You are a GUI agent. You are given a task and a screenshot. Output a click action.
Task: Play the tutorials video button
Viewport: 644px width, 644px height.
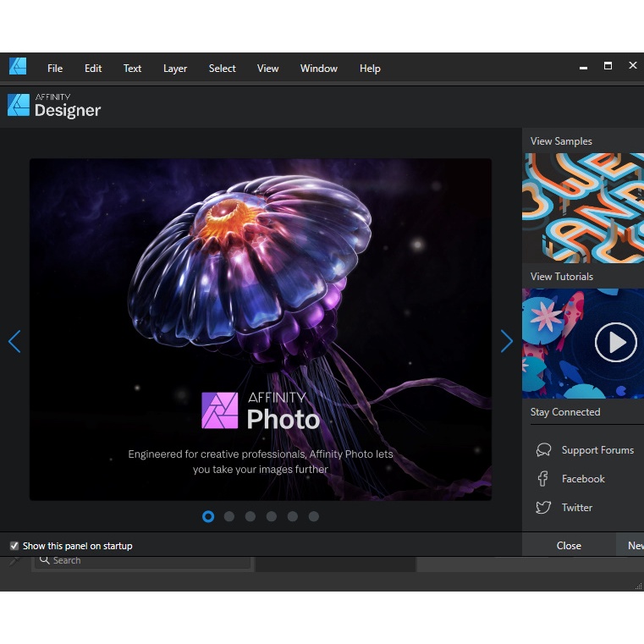[x=615, y=343]
